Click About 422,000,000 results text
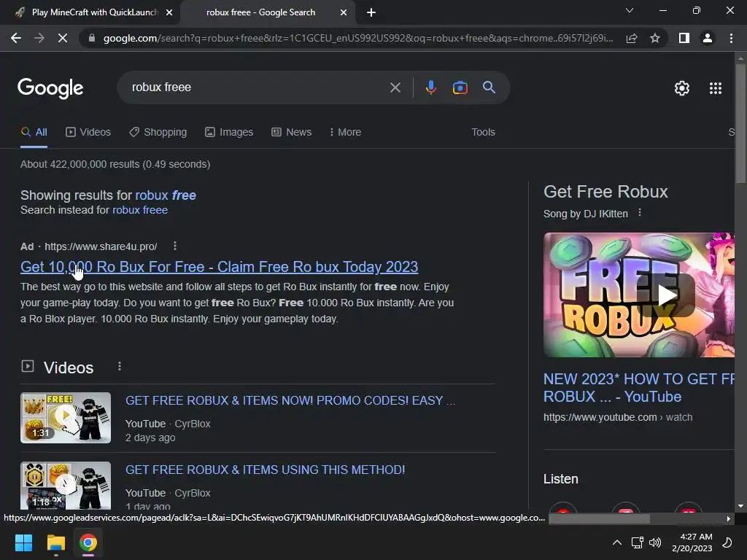The height and width of the screenshot is (560, 747). (x=115, y=164)
